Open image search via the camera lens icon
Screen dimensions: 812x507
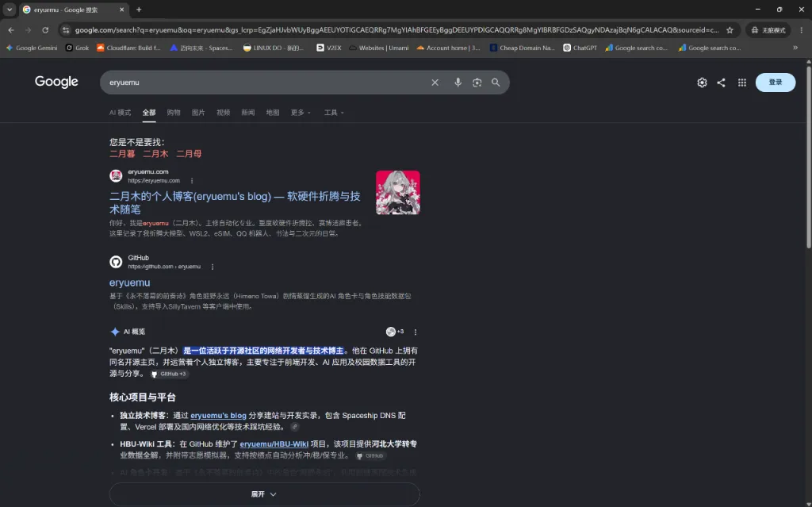pyautogui.click(x=477, y=83)
